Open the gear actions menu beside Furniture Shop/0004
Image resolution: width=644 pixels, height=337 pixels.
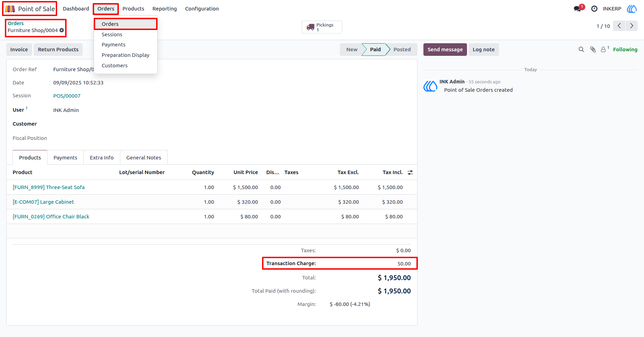click(x=62, y=30)
